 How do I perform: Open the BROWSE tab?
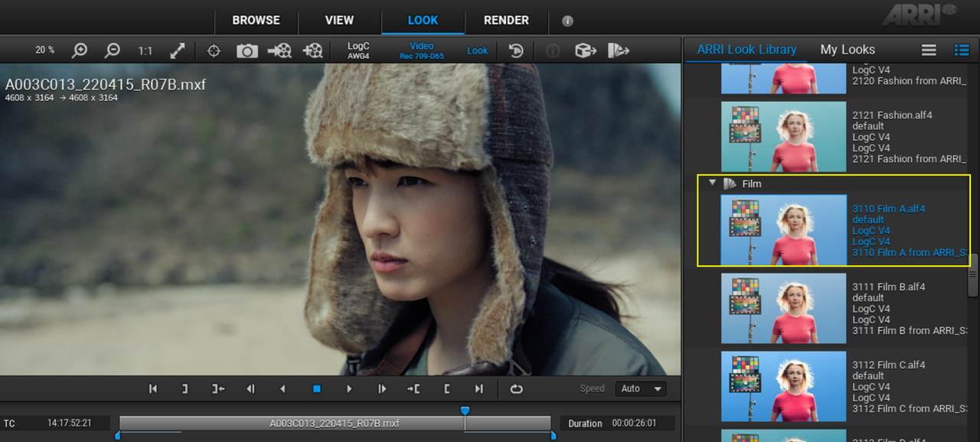pyautogui.click(x=256, y=20)
